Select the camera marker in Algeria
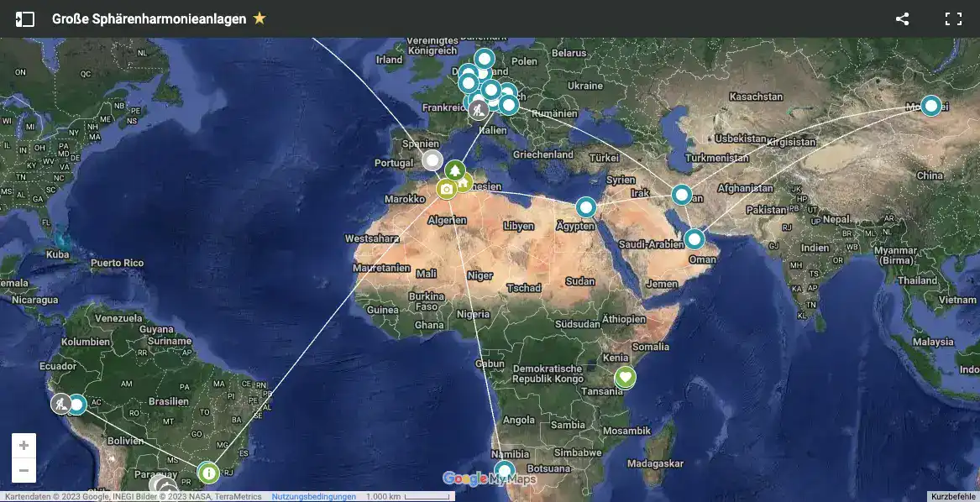Screen dimensions: 980x502 pos(447,190)
